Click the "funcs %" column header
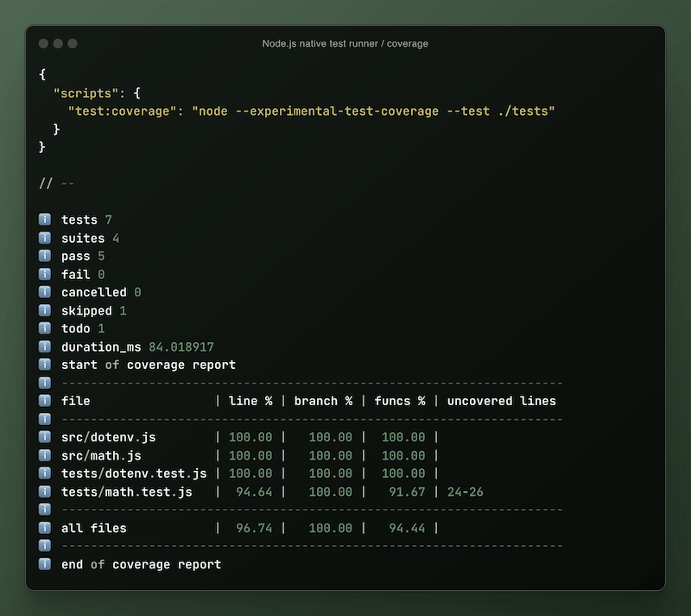 (x=399, y=401)
